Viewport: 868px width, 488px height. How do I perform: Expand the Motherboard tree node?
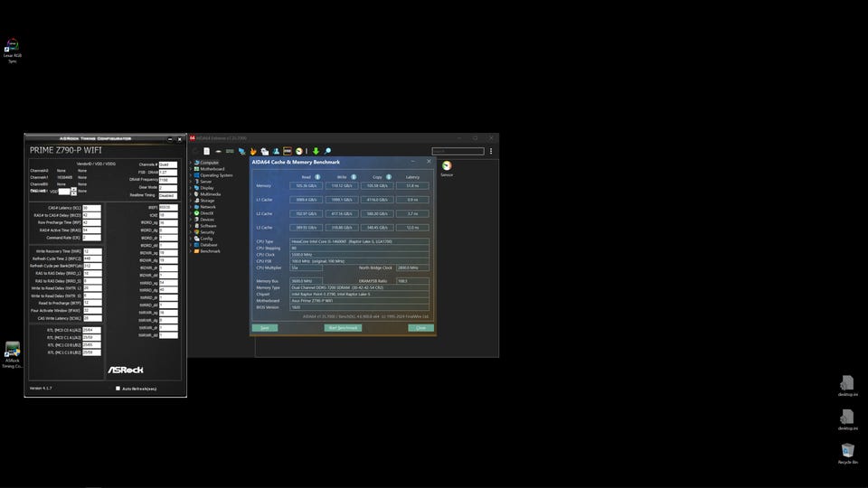pyautogui.click(x=191, y=169)
